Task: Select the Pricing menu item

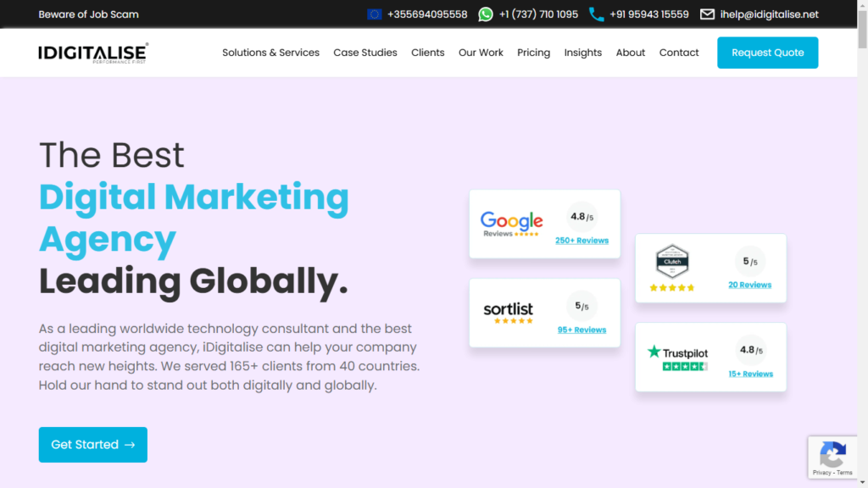Action: pyautogui.click(x=534, y=53)
